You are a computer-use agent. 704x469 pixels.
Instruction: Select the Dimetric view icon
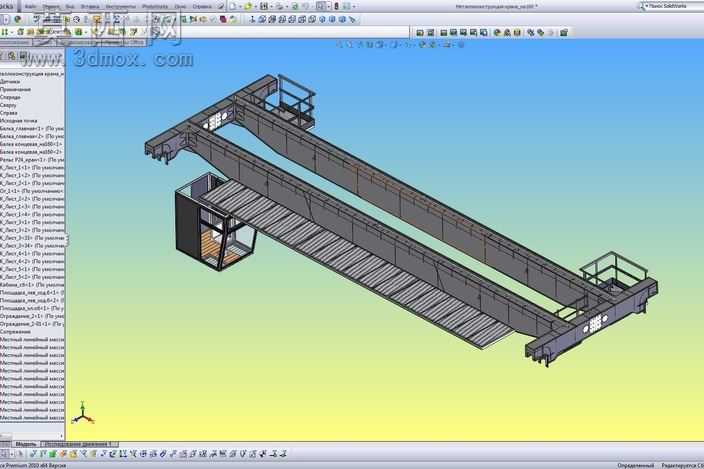[342, 19]
